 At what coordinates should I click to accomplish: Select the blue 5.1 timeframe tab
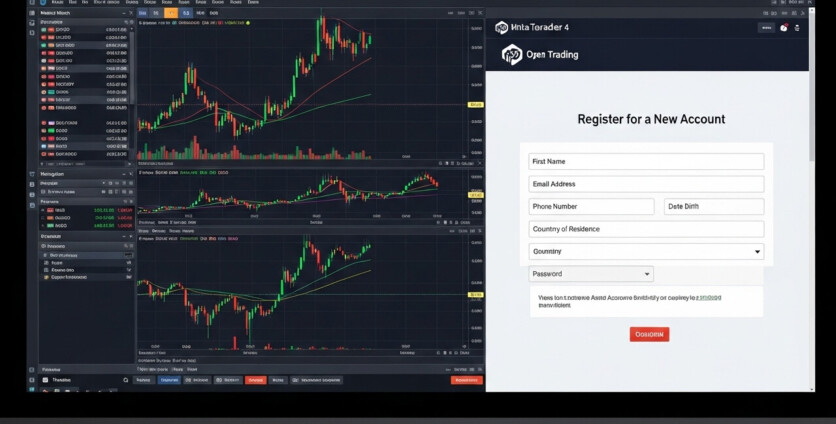(186, 13)
